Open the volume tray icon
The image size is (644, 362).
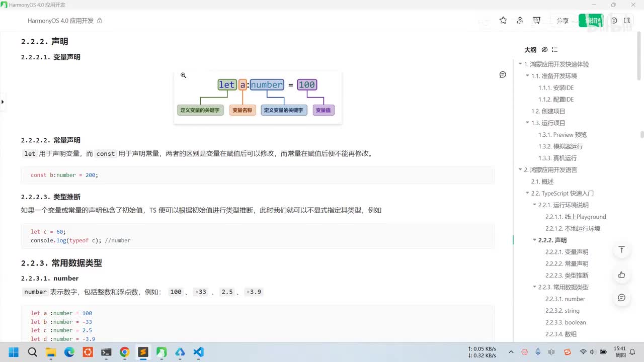pos(592,352)
